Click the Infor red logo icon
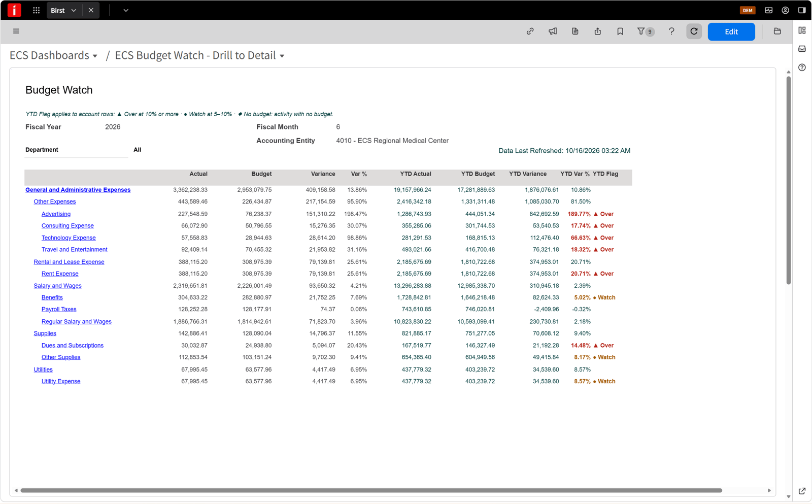Image resolution: width=812 pixels, height=504 pixels. pyautogui.click(x=14, y=10)
